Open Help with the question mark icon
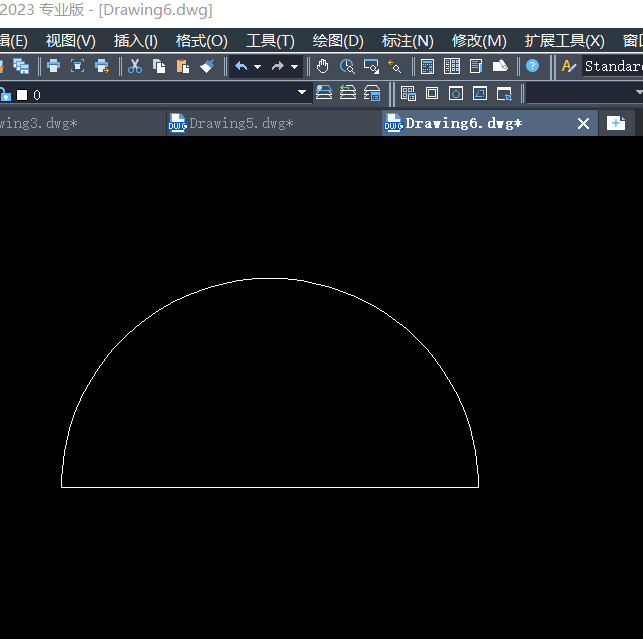The width and height of the screenshot is (643, 639). [x=532, y=66]
